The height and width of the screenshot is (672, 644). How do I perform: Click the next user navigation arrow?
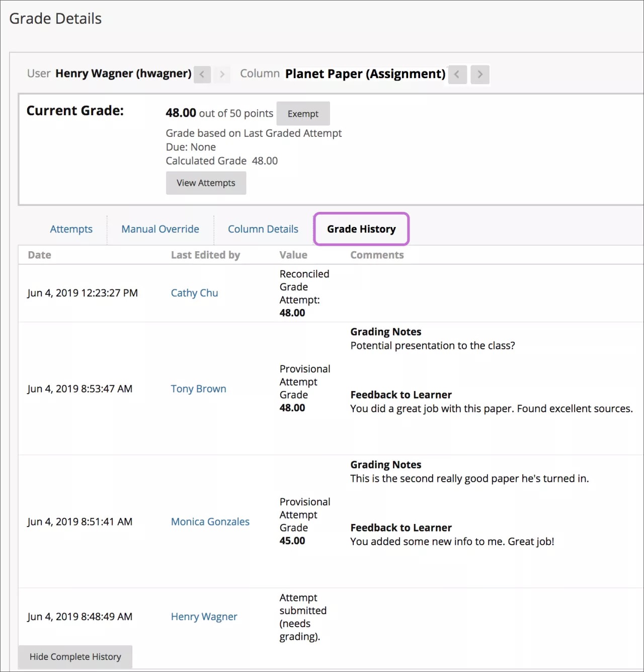pos(222,74)
